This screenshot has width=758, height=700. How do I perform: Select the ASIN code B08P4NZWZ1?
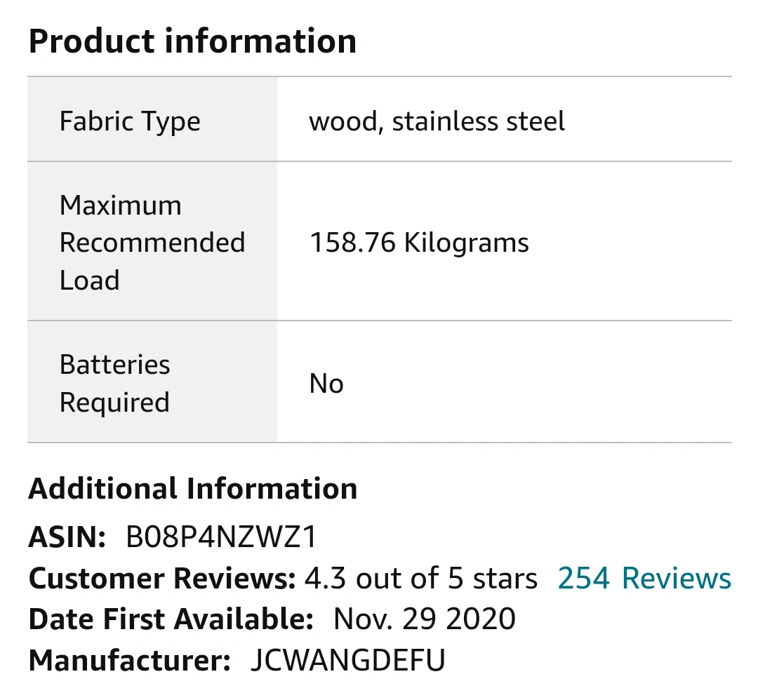(x=221, y=537)
